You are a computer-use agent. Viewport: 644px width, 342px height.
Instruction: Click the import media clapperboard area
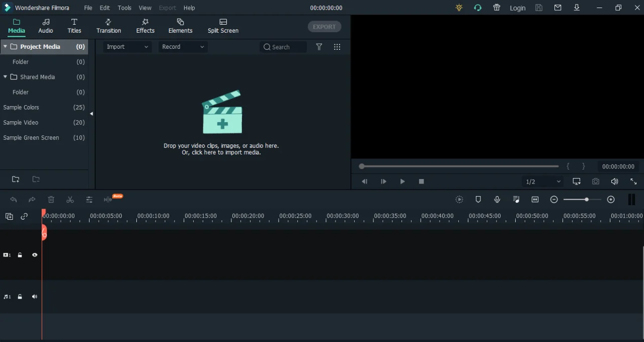222,112
